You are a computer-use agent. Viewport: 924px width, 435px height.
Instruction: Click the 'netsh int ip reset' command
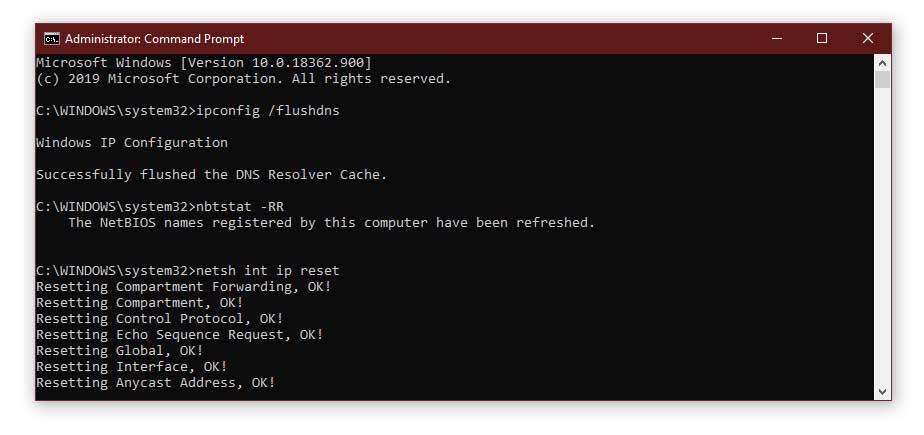pos(268,271)
